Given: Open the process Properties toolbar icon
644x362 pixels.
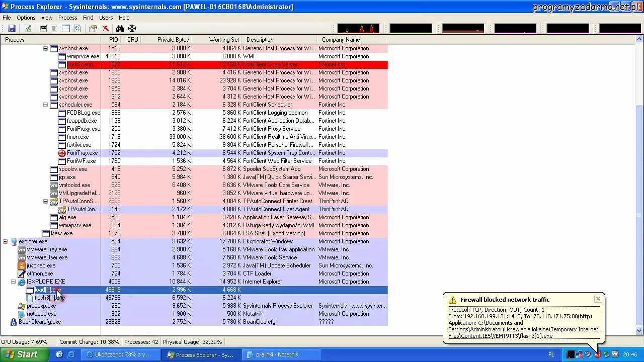Looking at the screenshot, I should 93,29.
